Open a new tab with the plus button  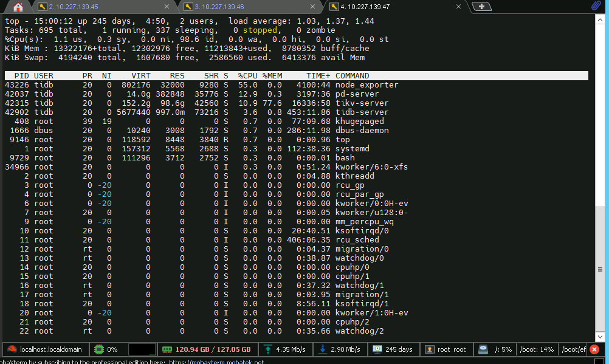pos(482,7)
